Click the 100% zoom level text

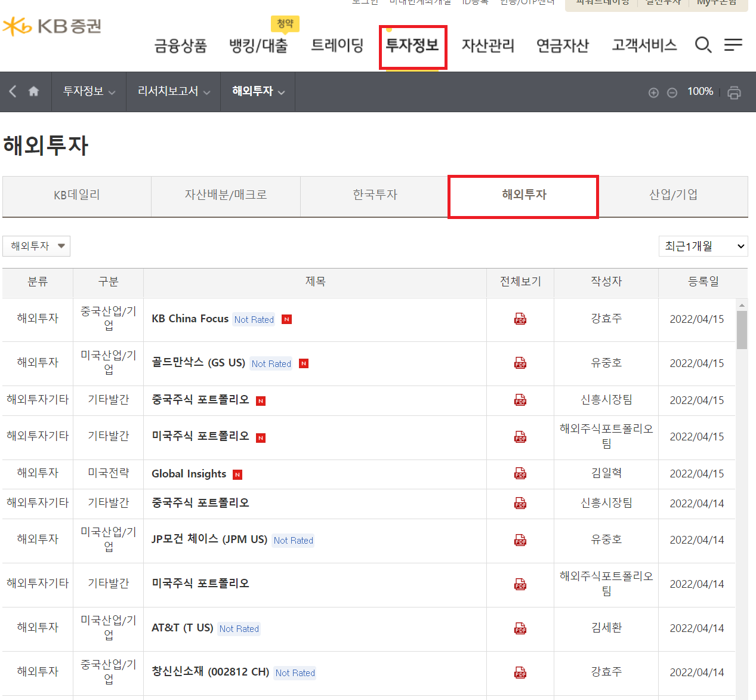click(700, 92)
